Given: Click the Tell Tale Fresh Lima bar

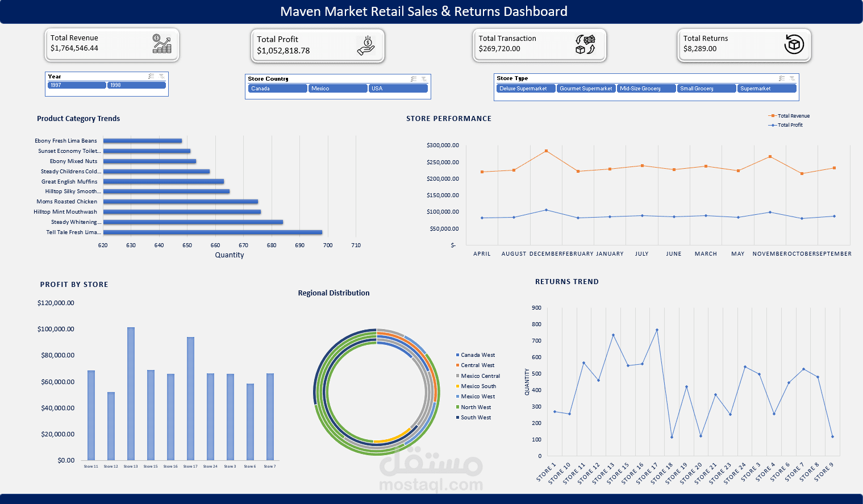Looking at the screenshot, I should 212,232.
